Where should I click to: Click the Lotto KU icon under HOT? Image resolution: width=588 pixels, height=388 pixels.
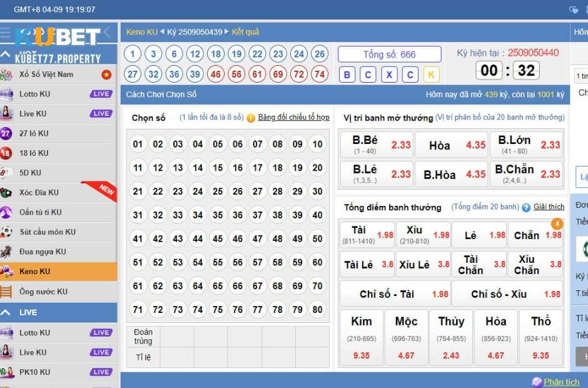(6, 94)
